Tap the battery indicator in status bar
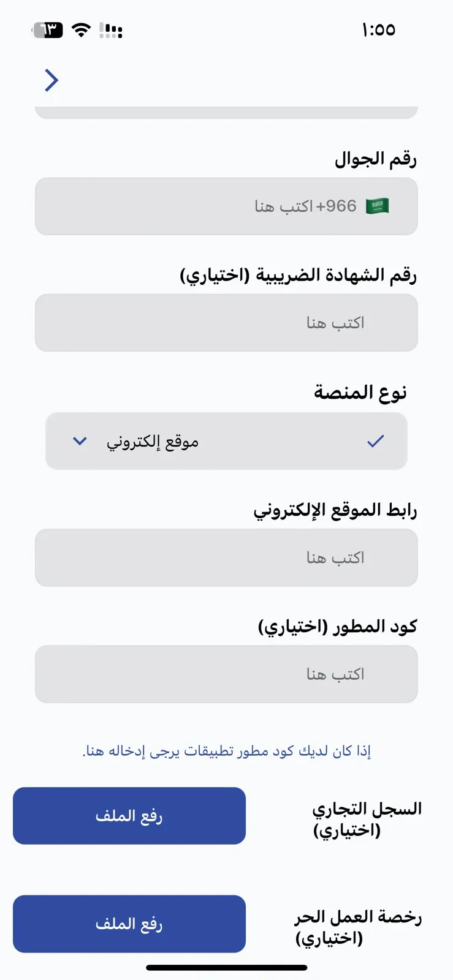The width and height of the screenshot is (453, 980). pyautogui.click(x=48, y=29)
